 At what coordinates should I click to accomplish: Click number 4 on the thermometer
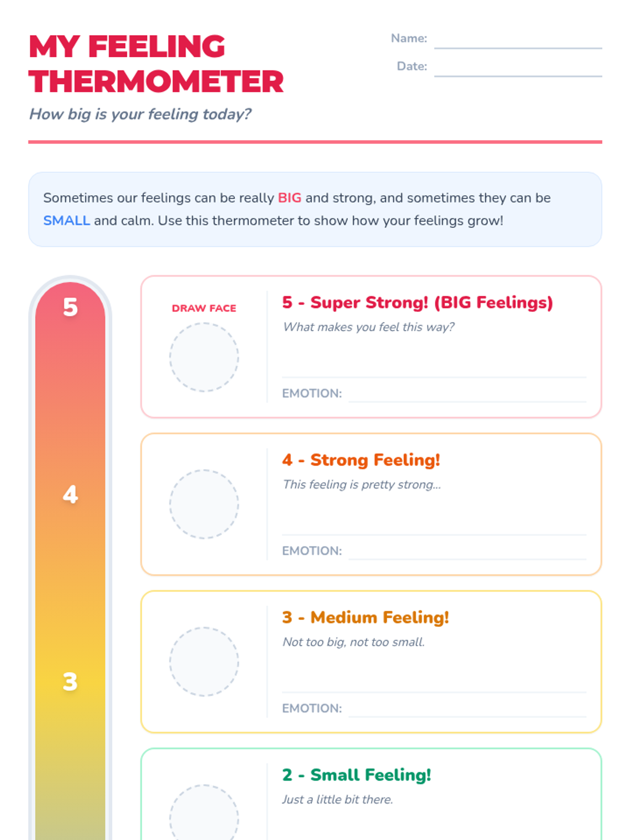click(70, 494)
